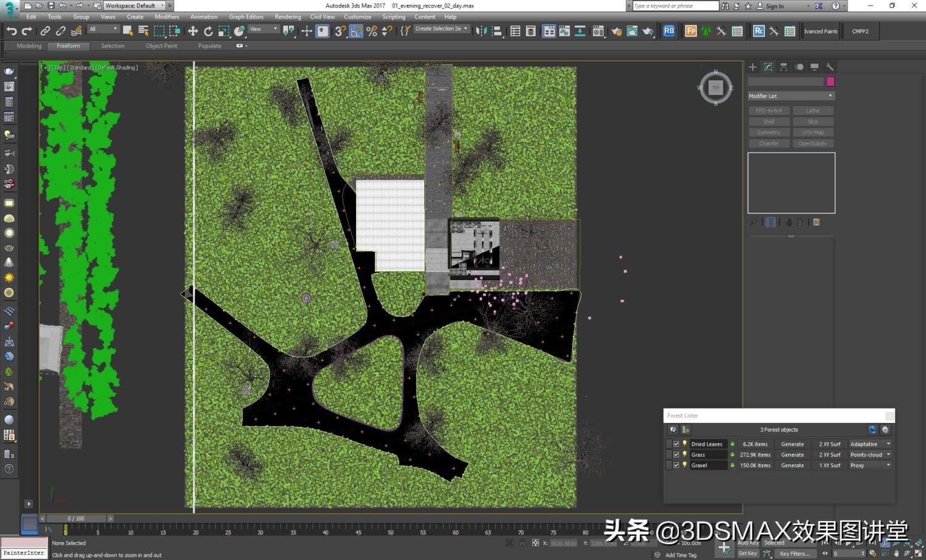Refresh the Forest Lister list
926x560 pixels.
pyautogui.click(x=872, y=430)
